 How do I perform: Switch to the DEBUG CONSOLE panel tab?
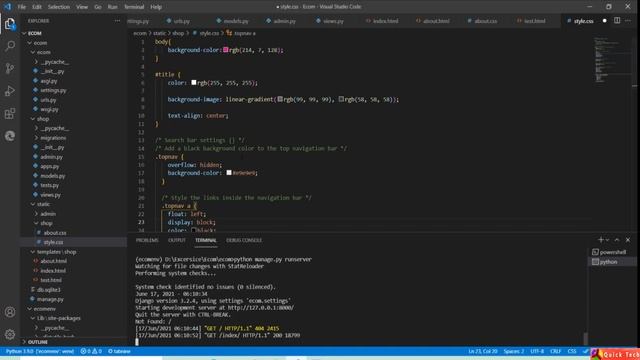click(244, 240)
